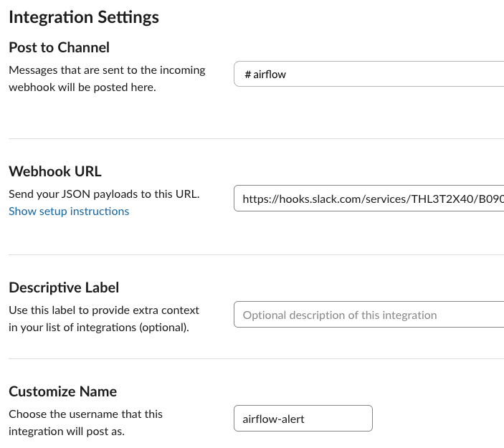
Task: Click the Webhook URL heading
Action: (55, 171)
